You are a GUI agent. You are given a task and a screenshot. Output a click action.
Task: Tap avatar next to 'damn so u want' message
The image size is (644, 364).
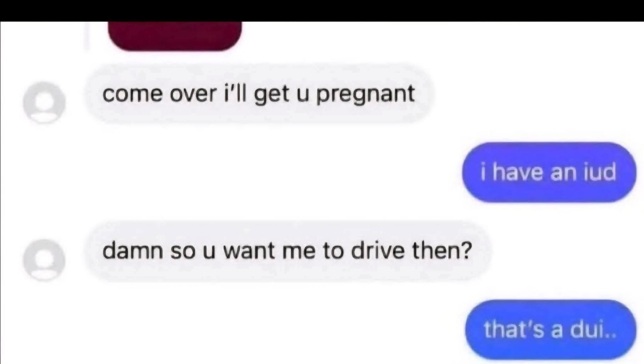click(44, 260)
